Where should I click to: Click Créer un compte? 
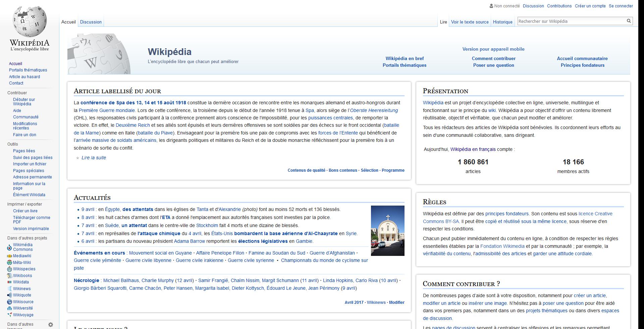590,6
